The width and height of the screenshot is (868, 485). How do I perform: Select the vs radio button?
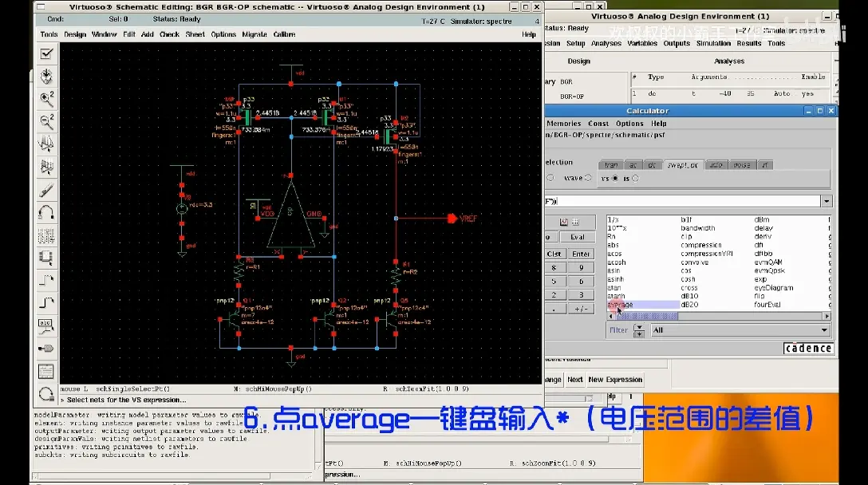pos(615,178)
